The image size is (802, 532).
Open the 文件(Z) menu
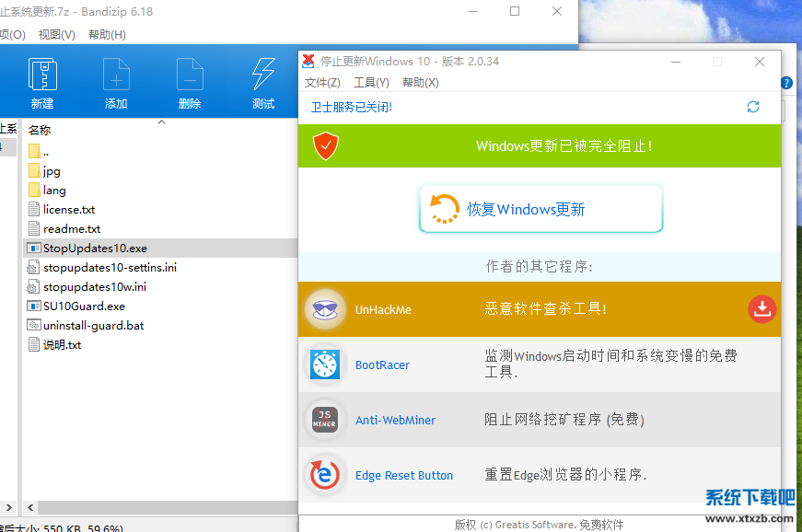pos(322,83)
